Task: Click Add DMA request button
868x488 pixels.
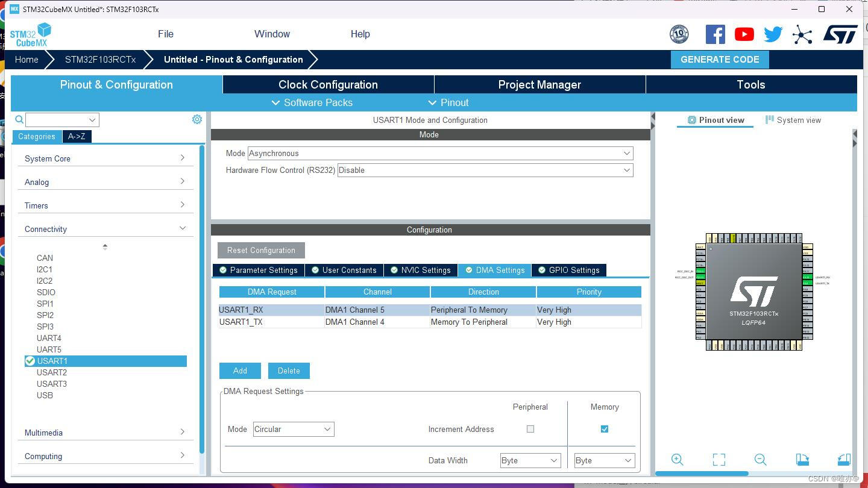Action: pyautogui.click(x=240, y=371)
